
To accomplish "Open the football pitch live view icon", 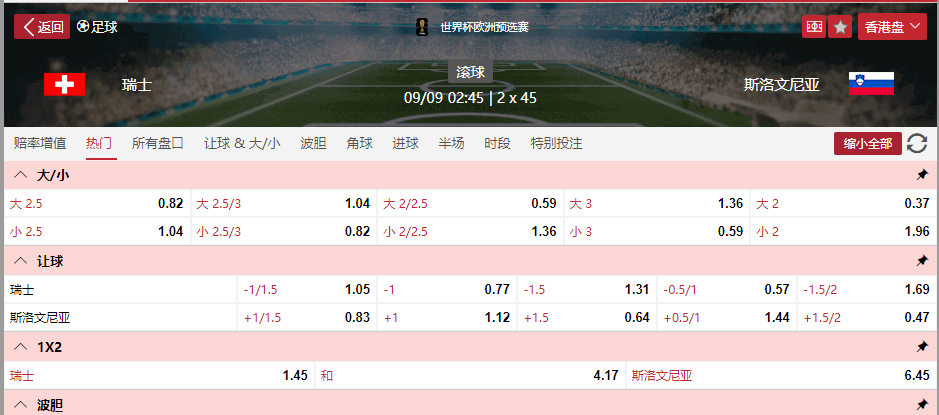I will click(815, 27).
